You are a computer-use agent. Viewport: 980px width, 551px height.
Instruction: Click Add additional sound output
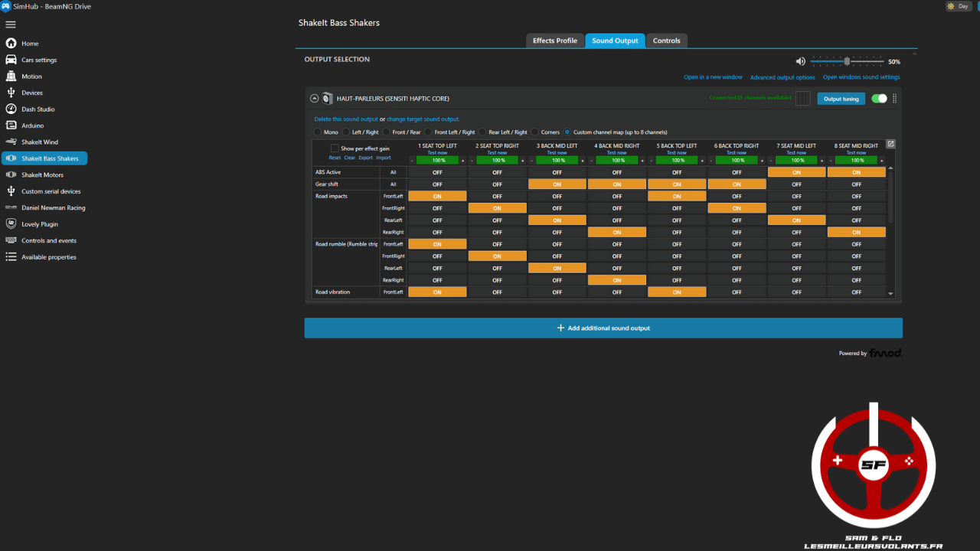coord(603,328)
